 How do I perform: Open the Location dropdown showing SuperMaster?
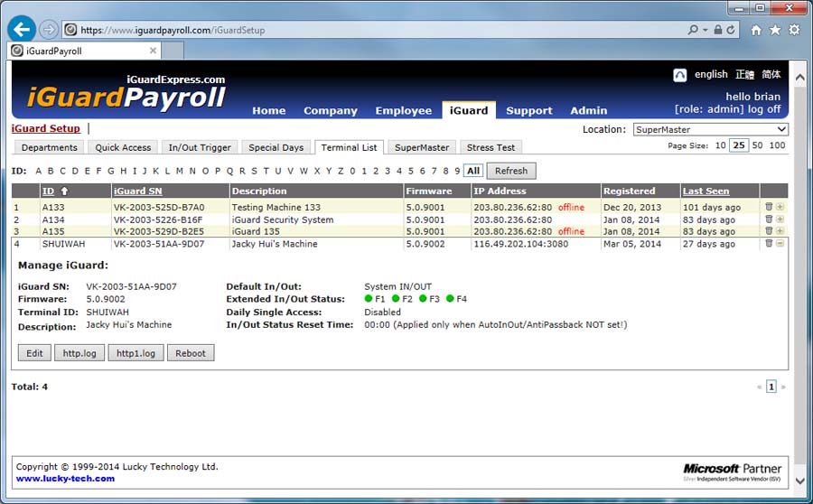(x=710, y=129)
